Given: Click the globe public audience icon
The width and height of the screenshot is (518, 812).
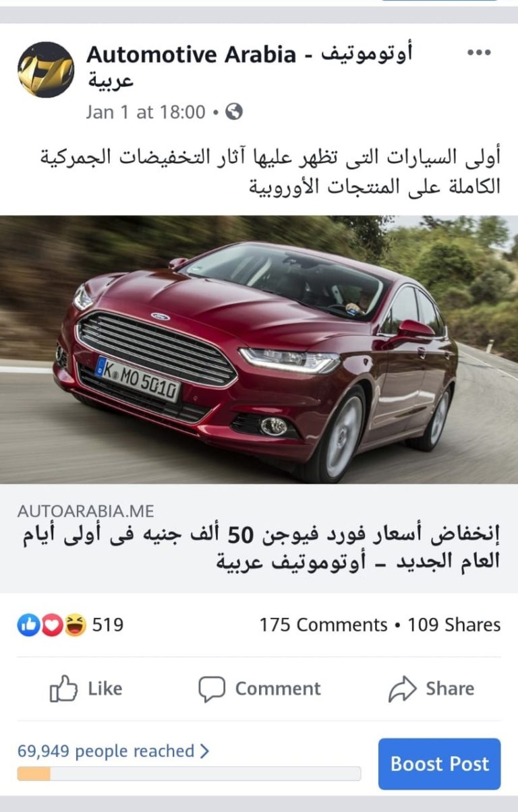Looking at the screenshot, I should pyautogui.click(x=234, y=112).
